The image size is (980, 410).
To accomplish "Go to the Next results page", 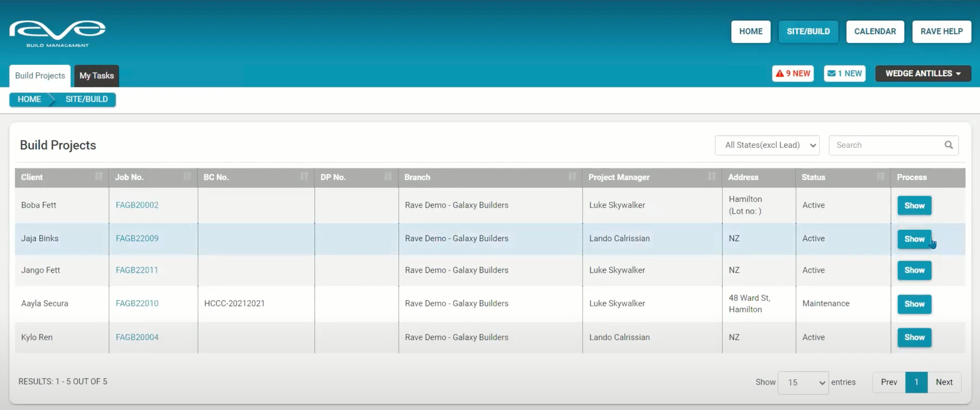I will (x=944, y=382).
